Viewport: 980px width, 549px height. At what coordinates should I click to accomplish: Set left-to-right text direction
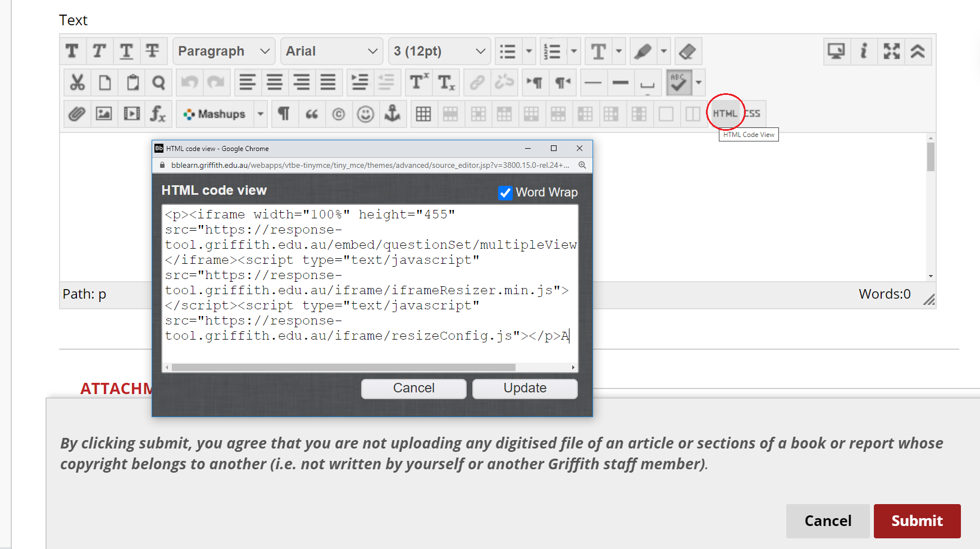(x=534, y=83)
